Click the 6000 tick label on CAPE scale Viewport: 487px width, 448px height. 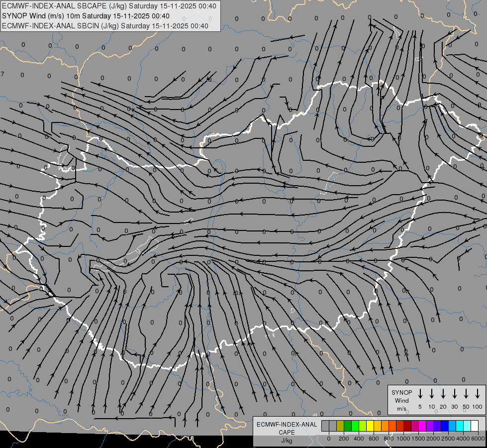tap(478, 439)
